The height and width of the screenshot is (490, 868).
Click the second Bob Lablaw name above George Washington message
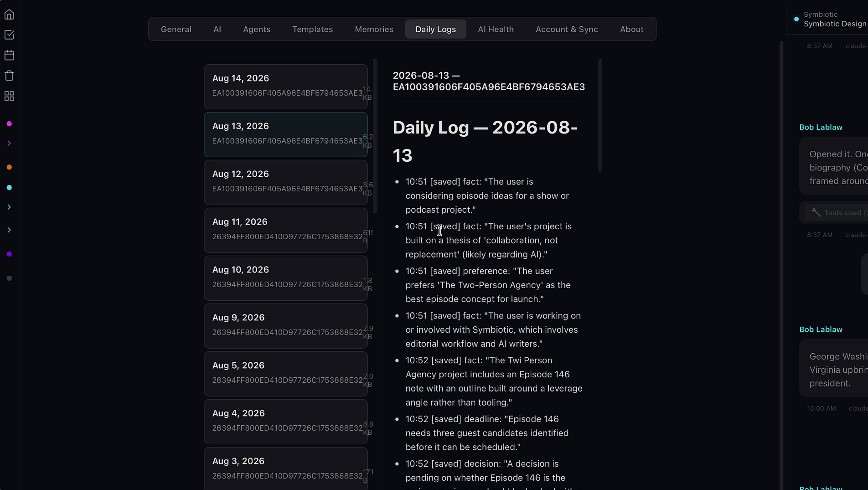click(821, 329)
